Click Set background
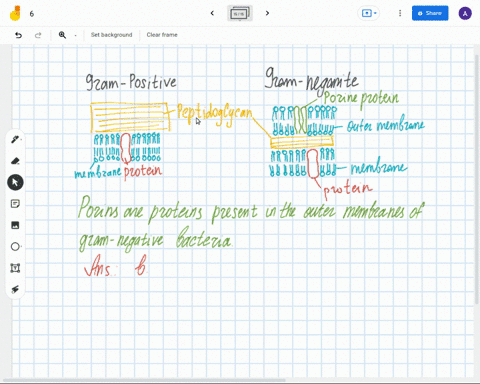480x384 pixels. click(111, 35)
